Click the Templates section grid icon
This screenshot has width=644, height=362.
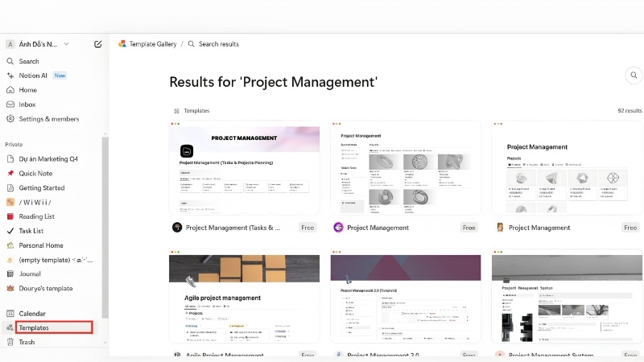176,111
